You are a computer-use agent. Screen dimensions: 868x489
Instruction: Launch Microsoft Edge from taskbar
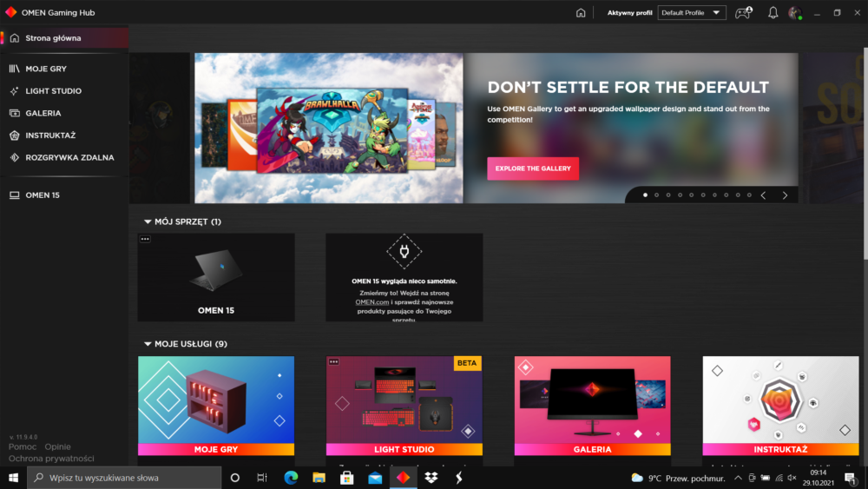tap(291, 478)
